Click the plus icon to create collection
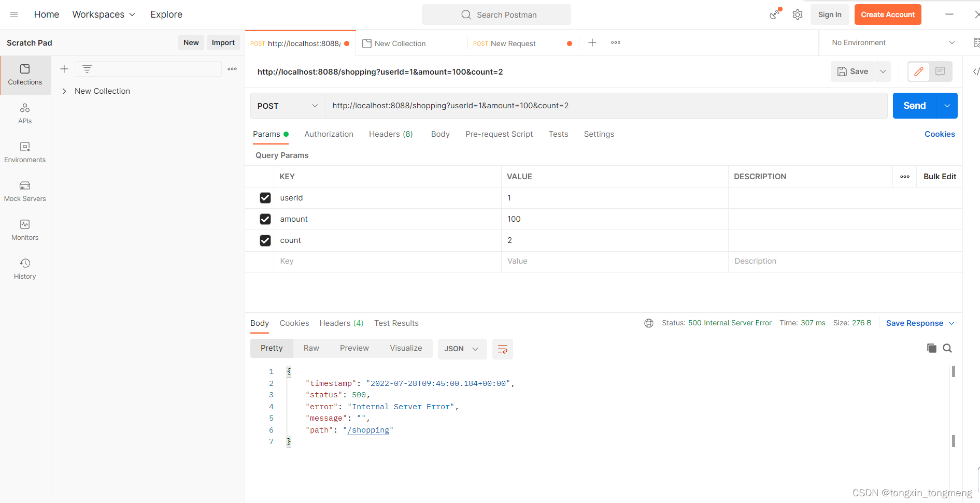This screenshot has height=503, width=980. point(64,69)
